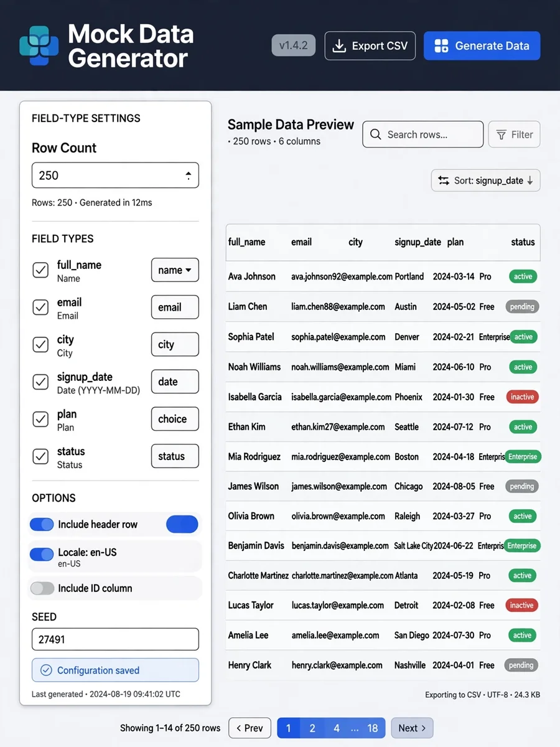Click the pagination ellipsis

coord(355,728)
